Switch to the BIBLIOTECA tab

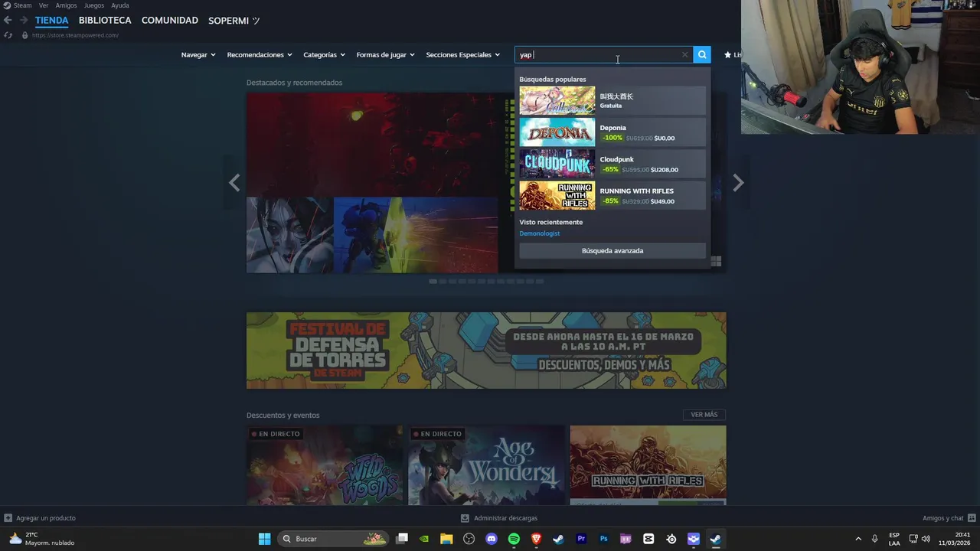(105, 21)
